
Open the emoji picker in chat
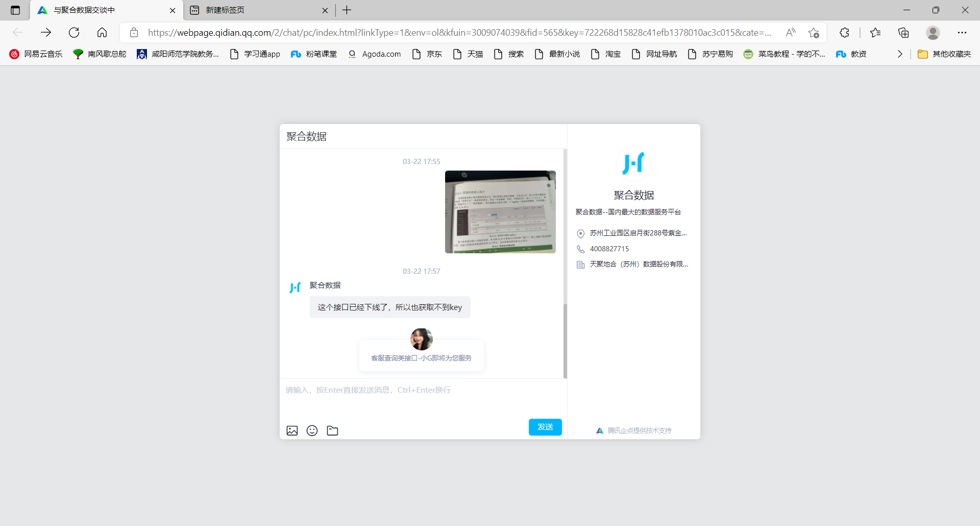[x=312, y=431]
